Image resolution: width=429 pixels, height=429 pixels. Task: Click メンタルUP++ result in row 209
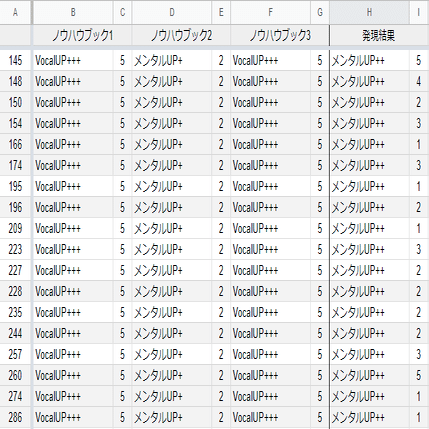pyautogui.click(x=369, y=228)
